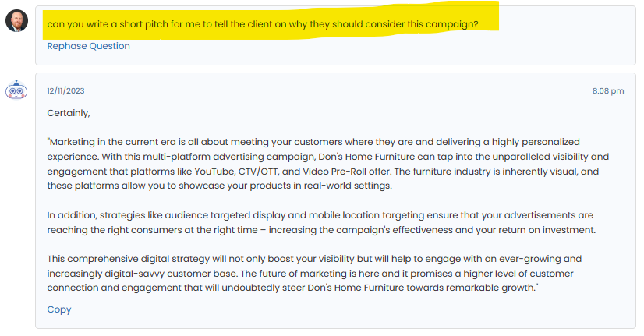Click the user's profile photo avatar

[16, 21]
